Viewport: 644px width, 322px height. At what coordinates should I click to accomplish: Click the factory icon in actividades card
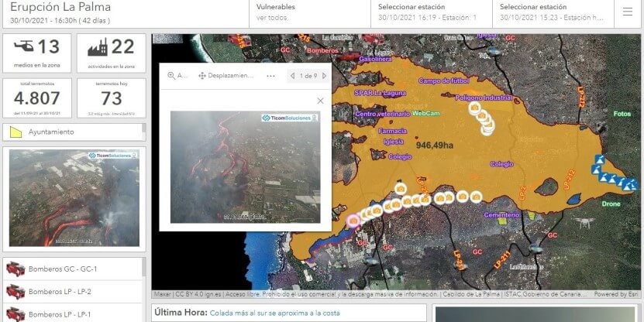pos(98,46)
